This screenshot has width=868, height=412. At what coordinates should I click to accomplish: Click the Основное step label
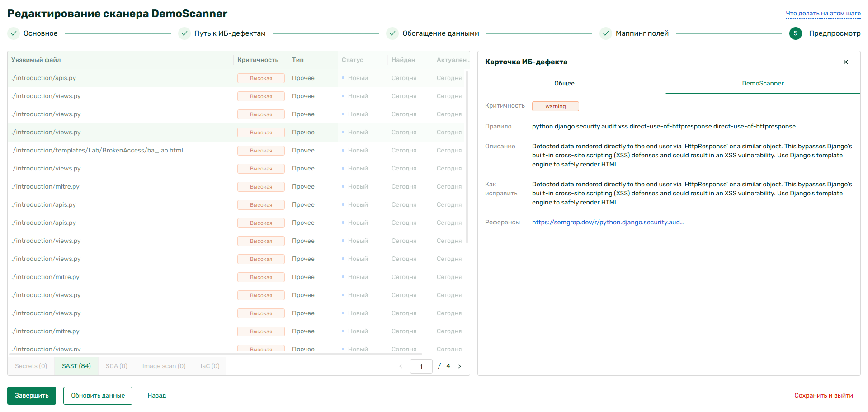tap(41, 33)
